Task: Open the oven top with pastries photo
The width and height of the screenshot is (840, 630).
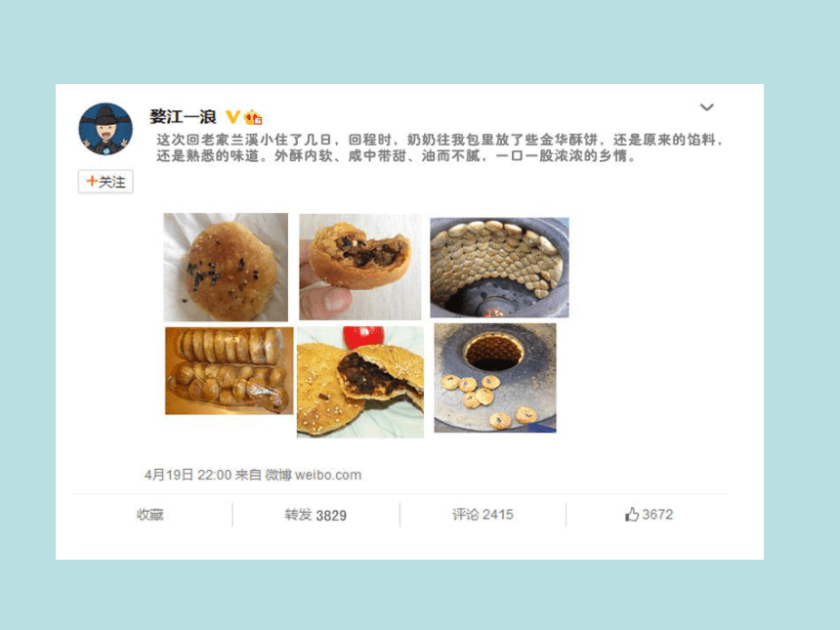Action: (495, 378)
